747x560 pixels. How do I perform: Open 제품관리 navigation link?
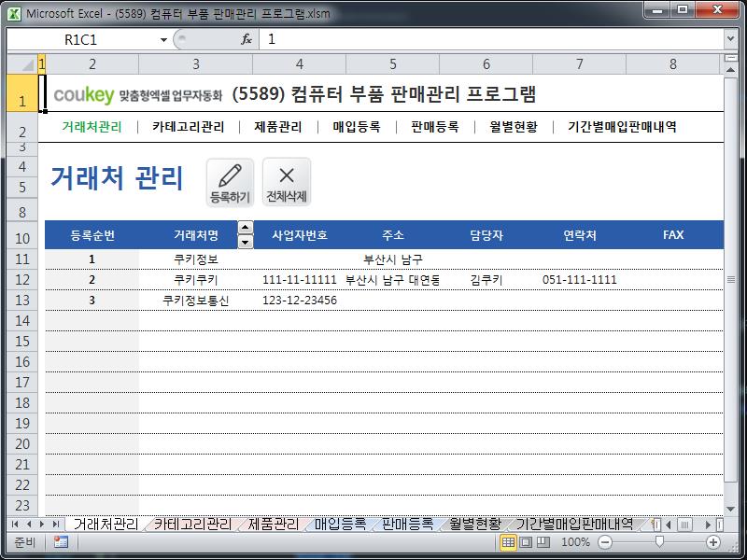278,127
